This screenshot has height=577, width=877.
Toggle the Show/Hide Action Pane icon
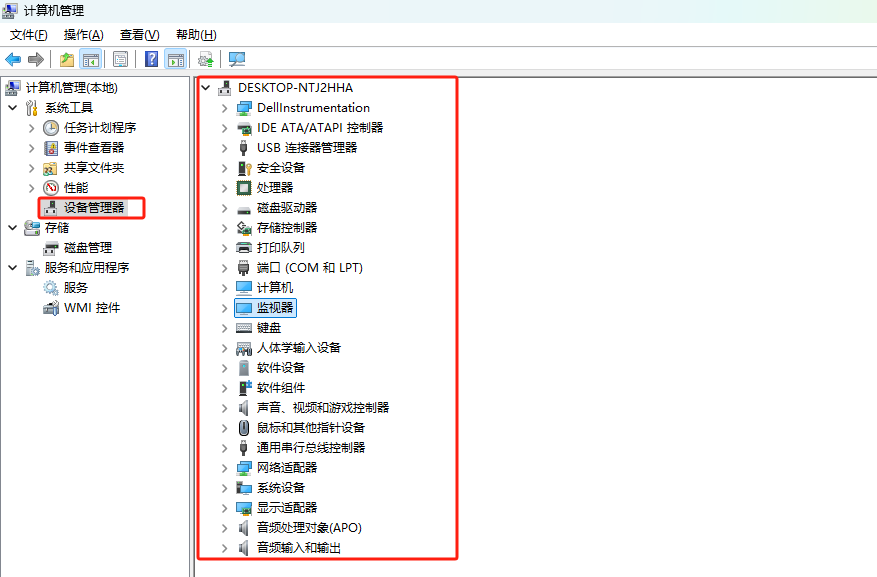(x=176, y=59)
